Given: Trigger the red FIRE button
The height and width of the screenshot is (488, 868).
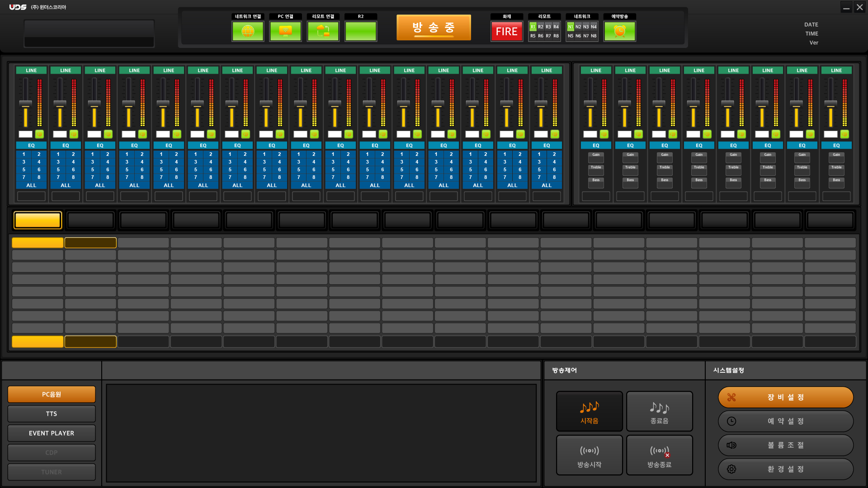Looking at the screenshot, I should point(506,32).
